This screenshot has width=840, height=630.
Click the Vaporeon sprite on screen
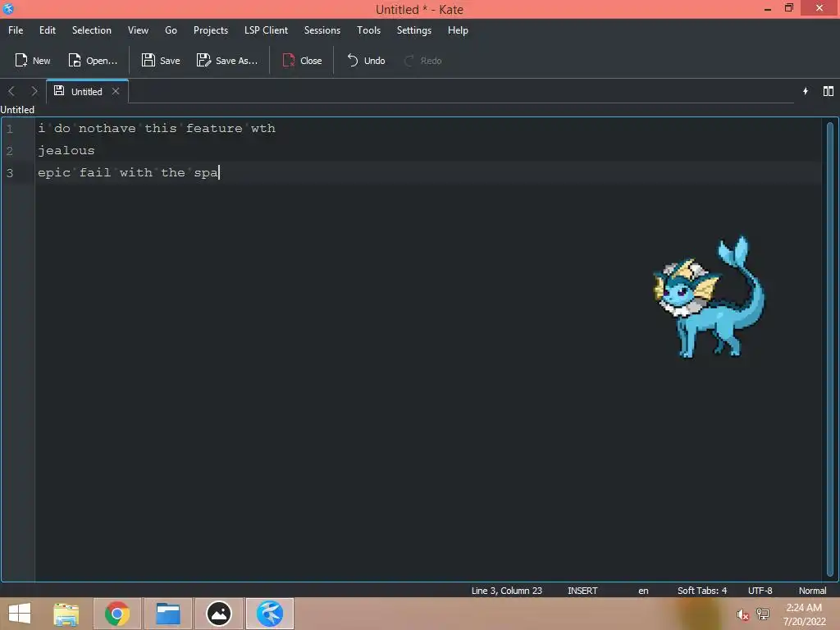[710, 297]
